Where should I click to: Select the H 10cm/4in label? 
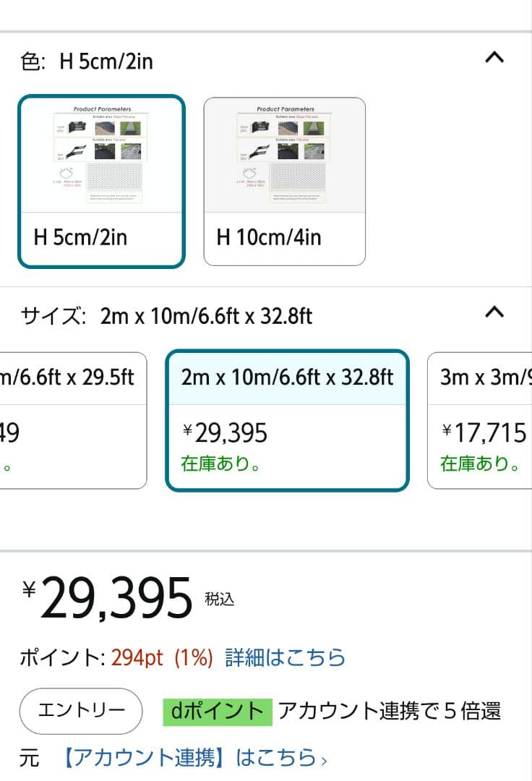coord(269,237)
